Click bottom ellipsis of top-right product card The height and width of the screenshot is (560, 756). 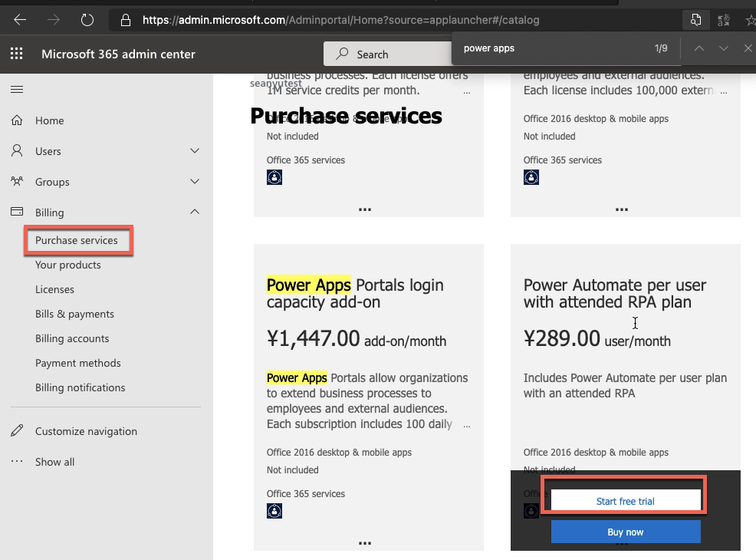pos(622,209)
